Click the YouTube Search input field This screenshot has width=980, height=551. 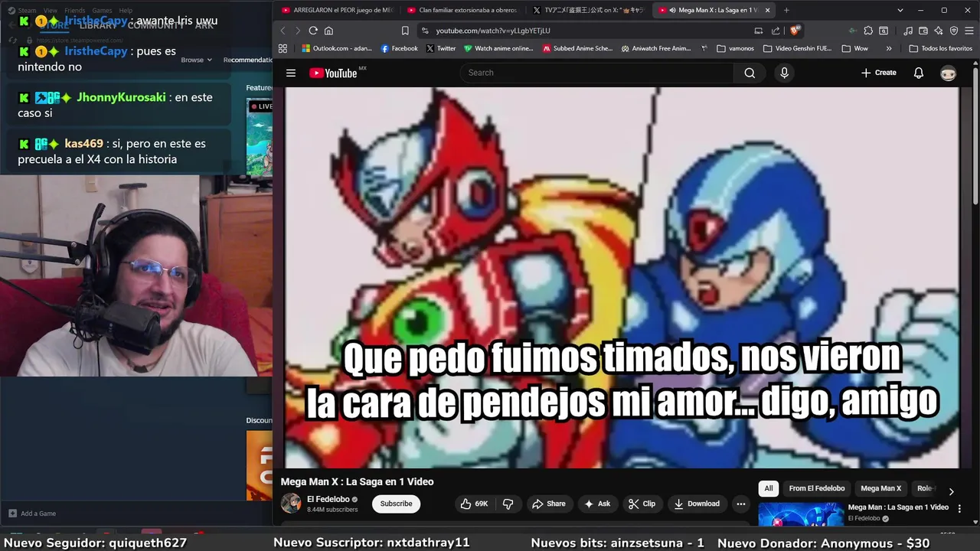point(597,73)
